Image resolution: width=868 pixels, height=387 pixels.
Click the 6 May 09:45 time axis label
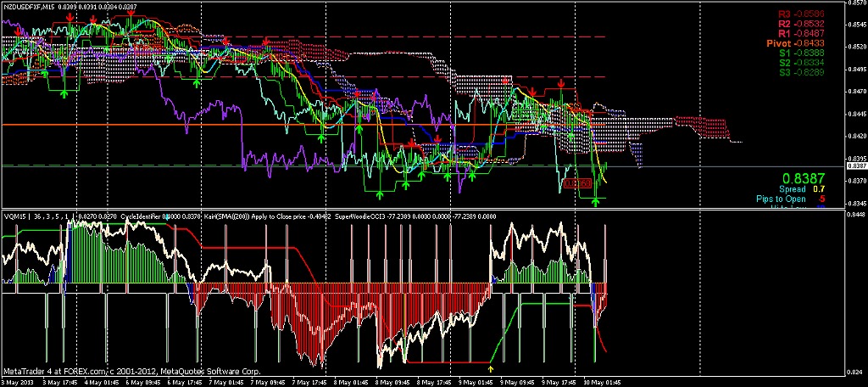tap(142, 383)
